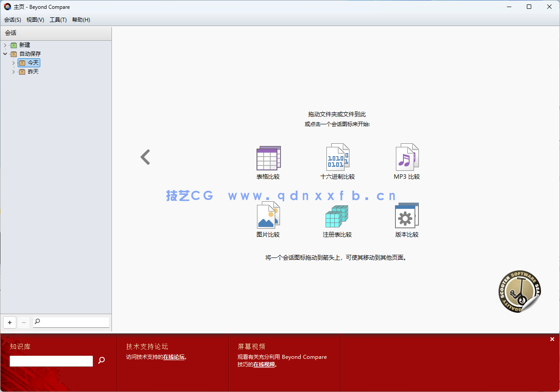Image resolution: width=560 pixels, height=392 pixels.
Task: Select the 今天 session folder
Action: click(x=32, y=62)
